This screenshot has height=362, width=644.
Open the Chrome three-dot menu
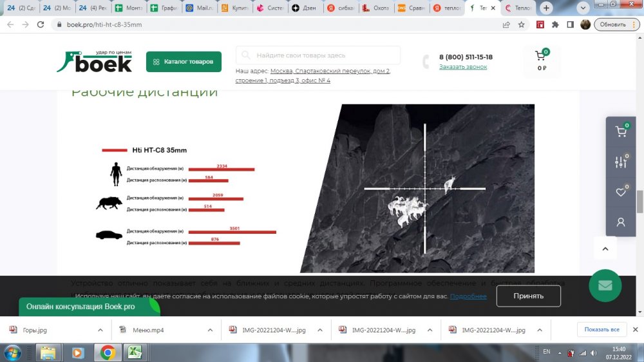click(x=636, y=24)
